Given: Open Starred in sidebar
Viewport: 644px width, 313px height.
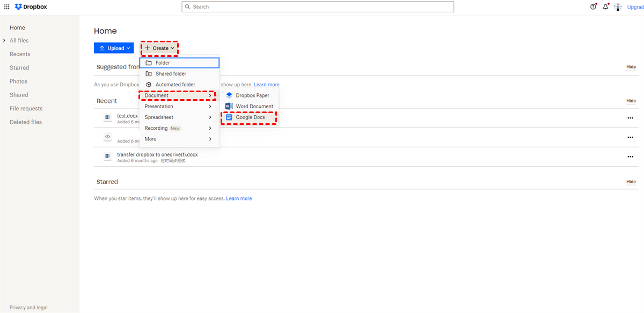Looking at the screenshot, I should click(x=19, y=68).
